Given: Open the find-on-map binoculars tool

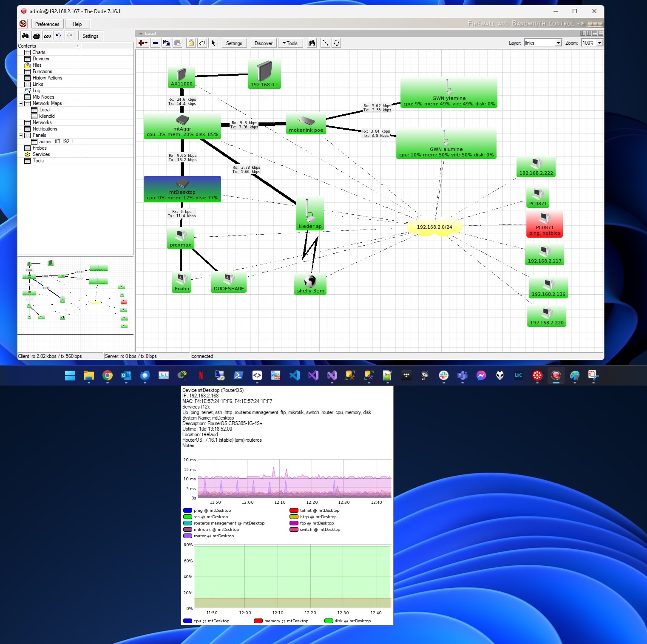Looking at the screenshot, I should tap(312, 43).
